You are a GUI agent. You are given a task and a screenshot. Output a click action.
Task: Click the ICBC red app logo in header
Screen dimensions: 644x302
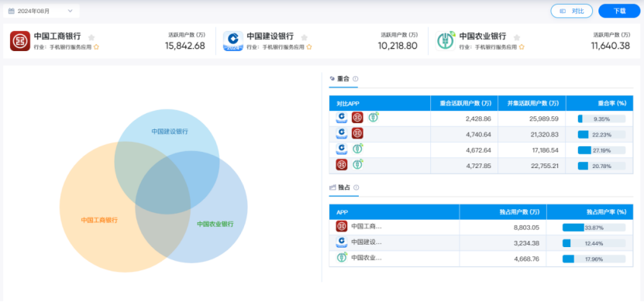(20, 41)
